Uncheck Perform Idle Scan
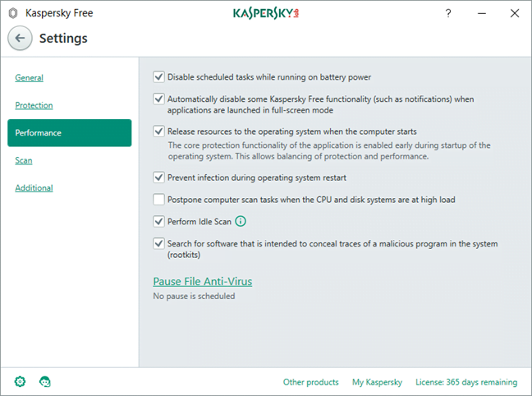The height and width of the screenshot is (396, 532). (x=158, y=221)
